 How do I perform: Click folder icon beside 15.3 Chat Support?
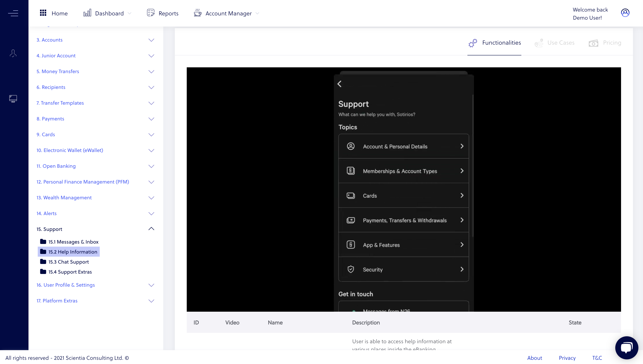click(x=43, y=261)
